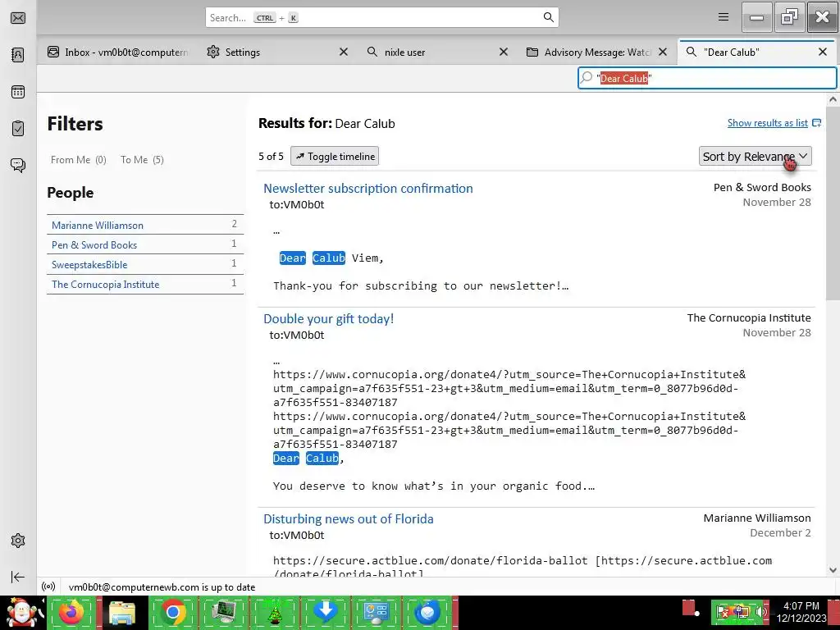This screenshot has height=630, width=840.
Task: Open Newsletter subscription confirmation message
Action: pyautogui.click(x=368, y=189)
